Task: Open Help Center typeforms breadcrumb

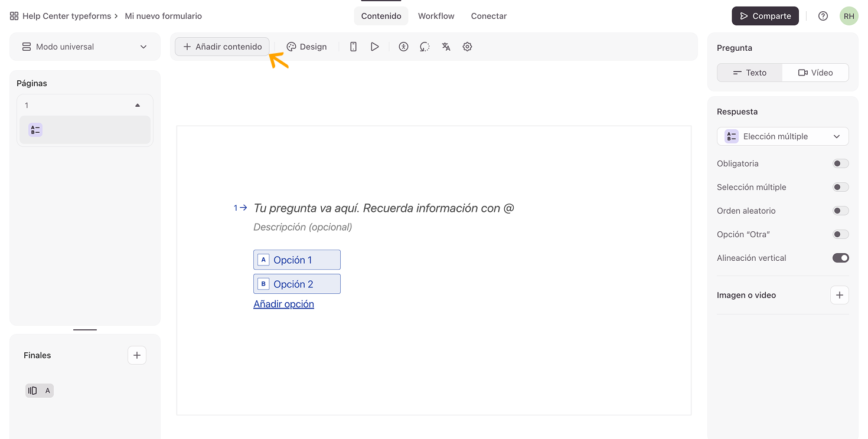Action: [x=67, y=16]
